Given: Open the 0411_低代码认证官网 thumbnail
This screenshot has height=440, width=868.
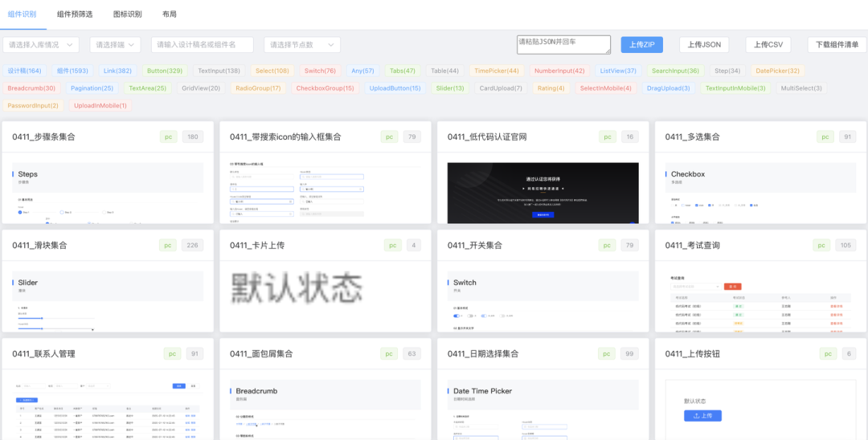Looking at the screenshot, I should tap(542, 193).
